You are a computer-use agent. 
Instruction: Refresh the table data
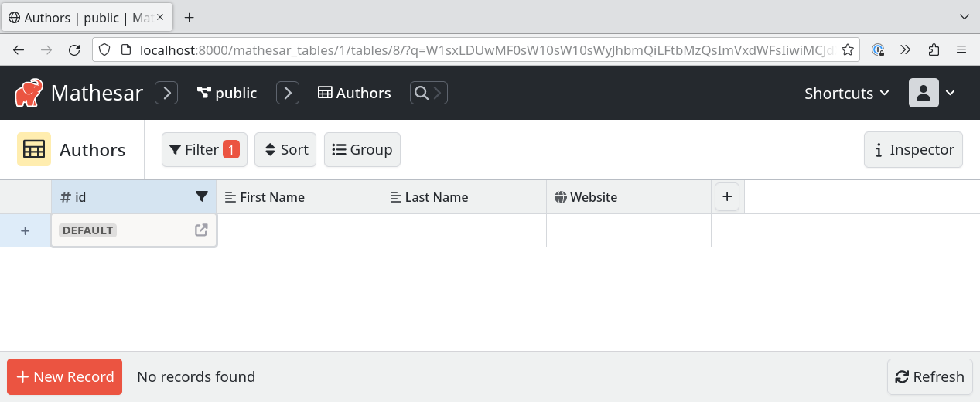(930, 376)
